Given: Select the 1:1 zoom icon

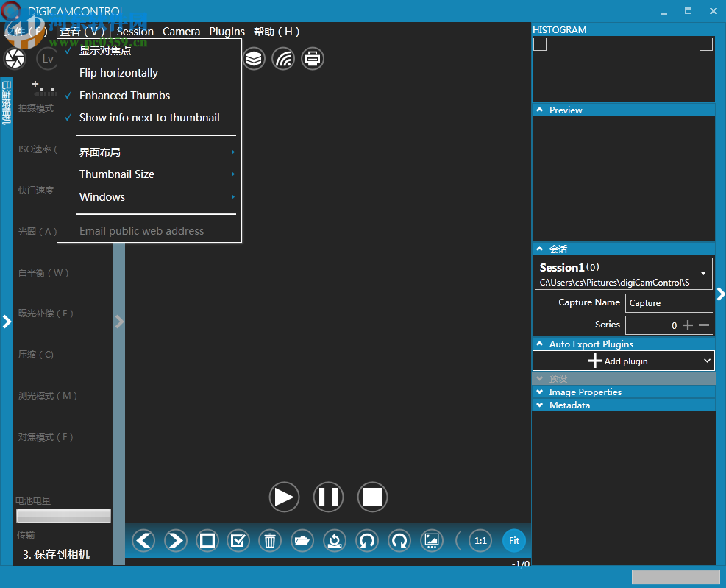Looking at the screenshot, I should (x=480, y=540).
